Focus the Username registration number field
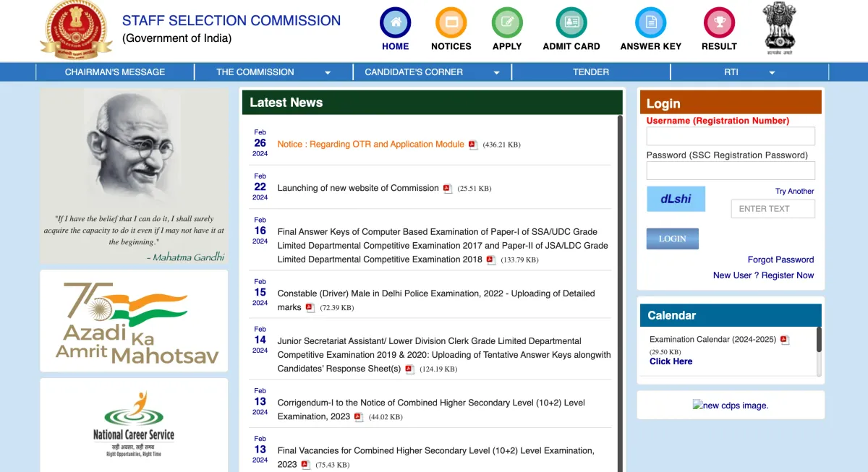 (x=731, y=136)
